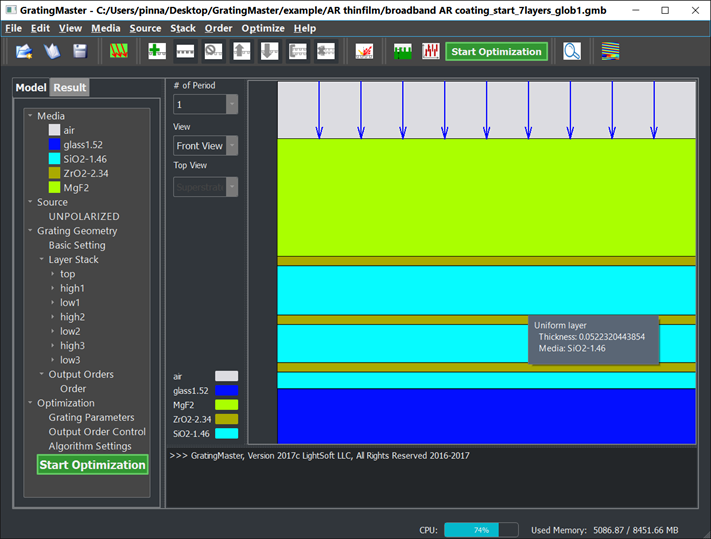Collapse the Layer Stack tree node

42,260
